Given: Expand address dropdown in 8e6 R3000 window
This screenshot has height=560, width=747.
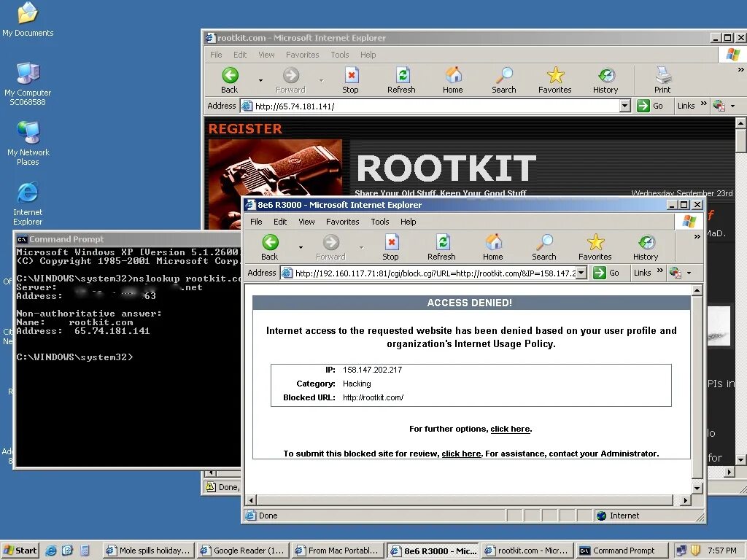Looking at the screenshot, I should (x=581, y=273).
